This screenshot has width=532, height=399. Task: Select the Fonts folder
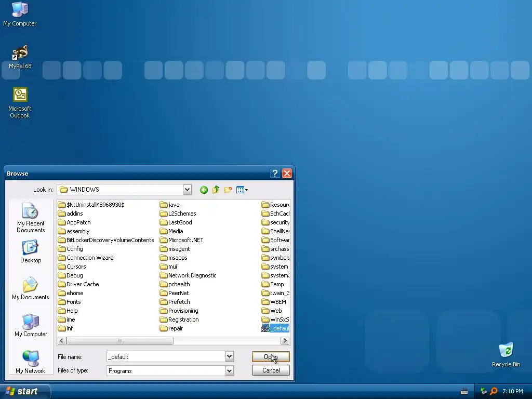pyautogui.click(x=70, y=302)
